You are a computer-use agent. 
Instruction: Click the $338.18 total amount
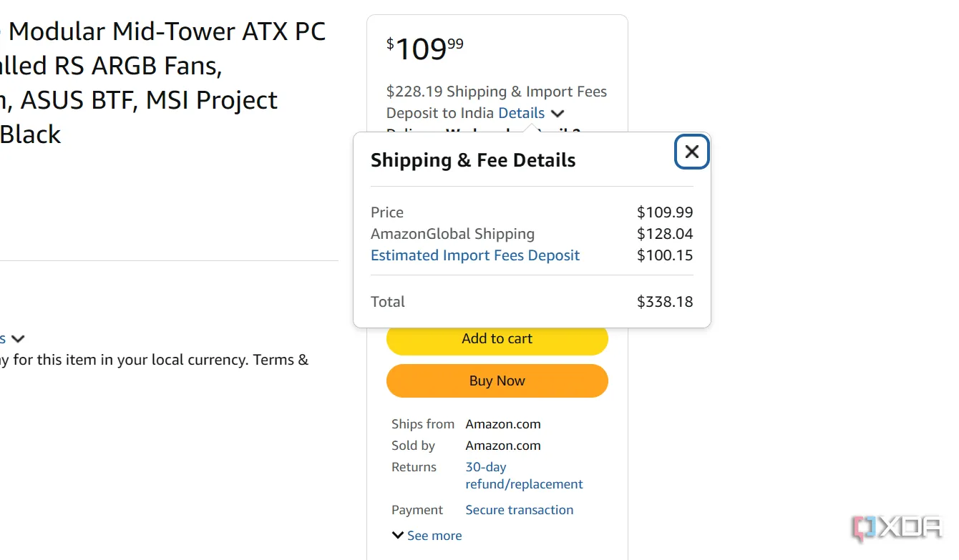click(664, 302)
